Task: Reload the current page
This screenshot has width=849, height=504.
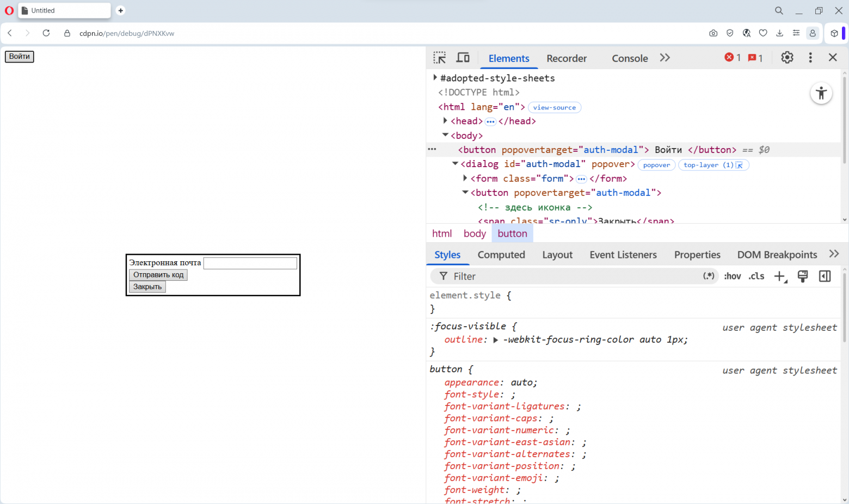Action: (x=46, y=33)
